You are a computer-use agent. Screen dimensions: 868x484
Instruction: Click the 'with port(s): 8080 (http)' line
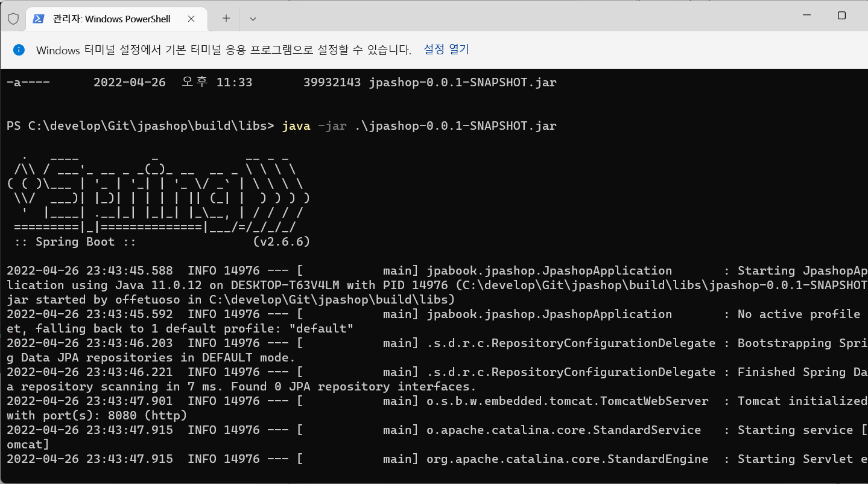coord(97,416)
